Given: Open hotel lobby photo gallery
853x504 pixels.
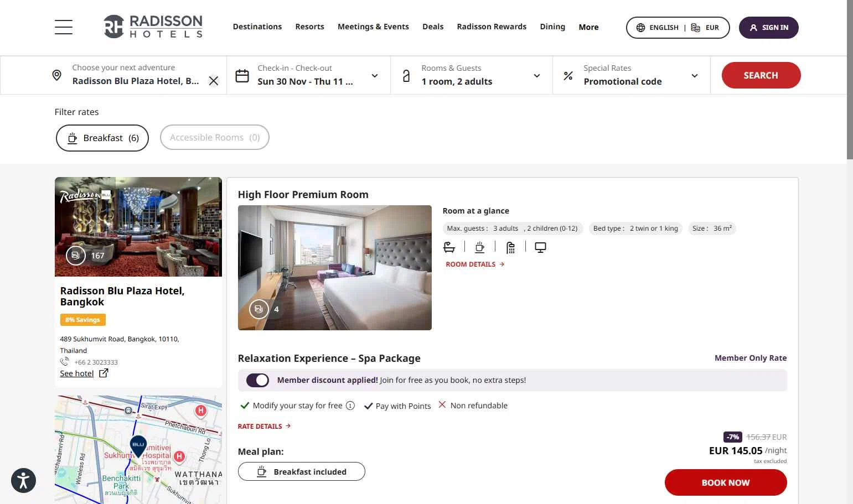Looking at the screenshot, I should [138, 226].
